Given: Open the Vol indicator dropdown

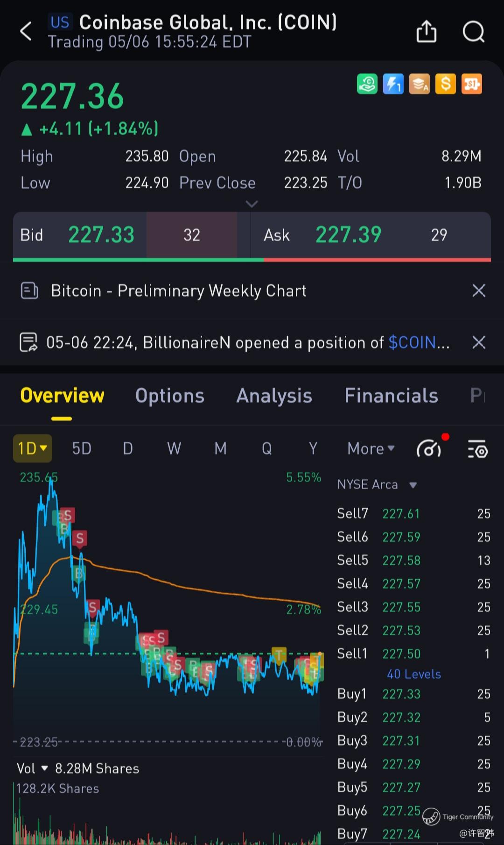Looking at the screenshot, I should (x=32, y=768).
